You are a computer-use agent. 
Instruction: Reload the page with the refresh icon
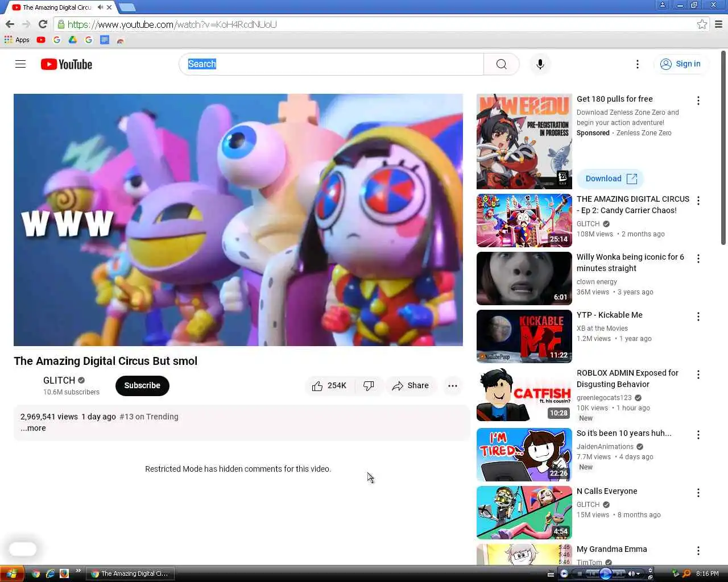43,24
